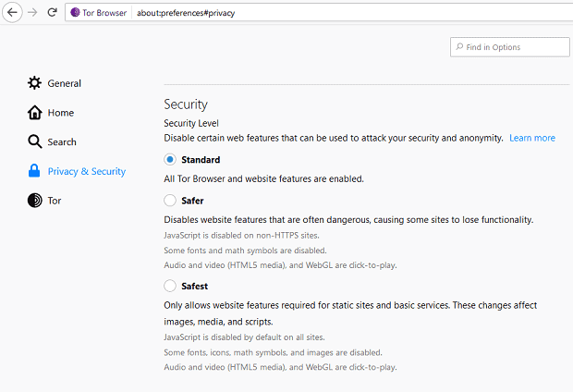
Task: Click the browser back arrow button
Action: [x=12, y=12]
